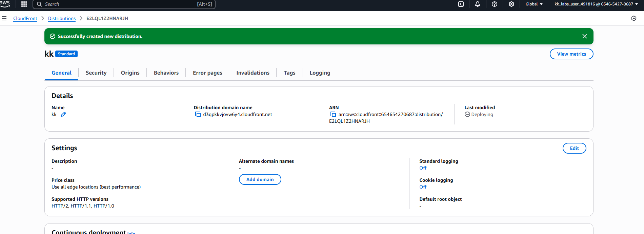
Task: Click the 'HTTP/2, HTTP/1.1, HTTP/1.0' versions text
Action: pyautogui.click(x=83, y=206)
